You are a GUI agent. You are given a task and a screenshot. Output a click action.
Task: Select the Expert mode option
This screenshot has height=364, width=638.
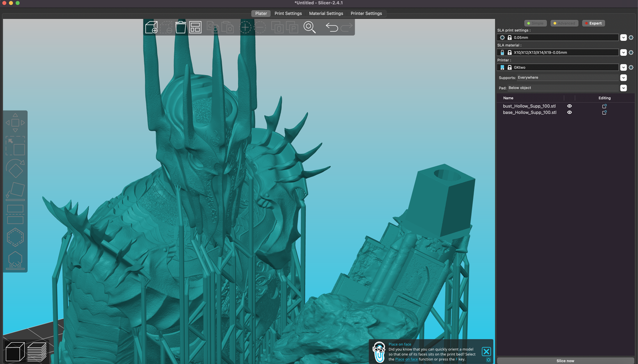(593, 23)
